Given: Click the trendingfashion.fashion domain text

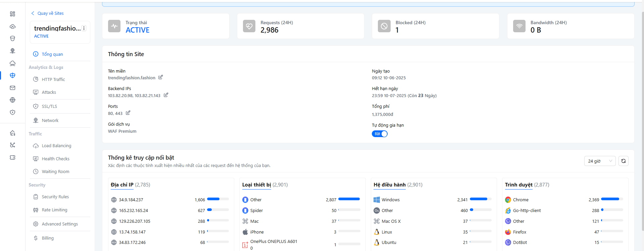Looking at the screenshot, I should (x=132, y=78).
